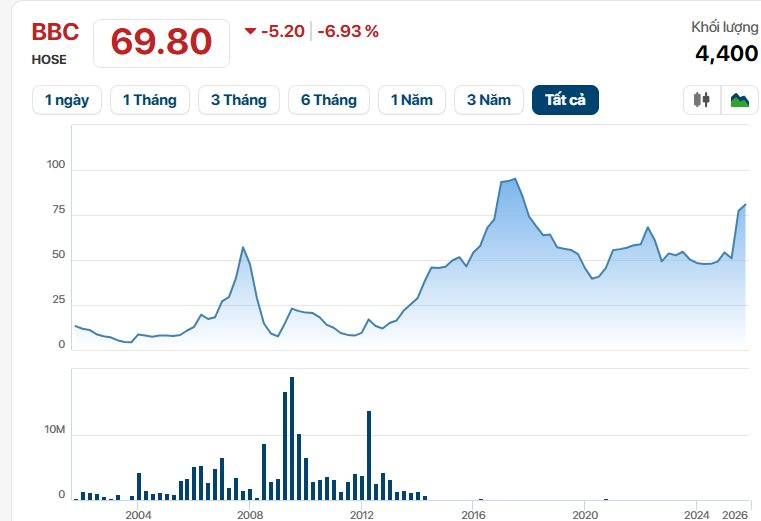Click the Khối lượng value 4,400
The image size is (761, 521).
point(726,53)
